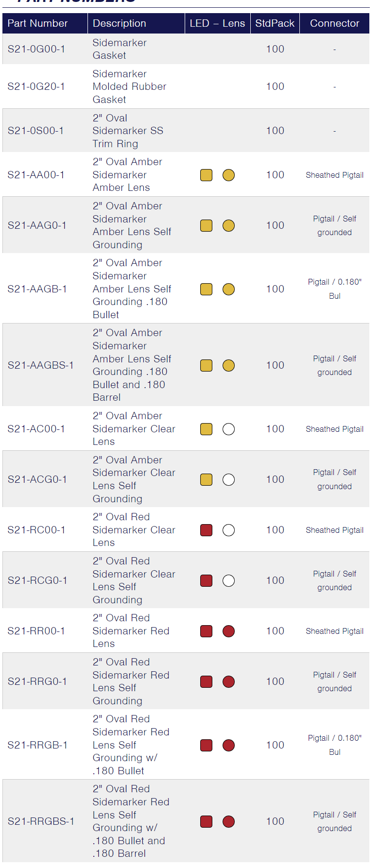The width and height of the screenshot is (381, 868).
Task: Click the LED – Lens column header
Action: (x=217, y=23)
